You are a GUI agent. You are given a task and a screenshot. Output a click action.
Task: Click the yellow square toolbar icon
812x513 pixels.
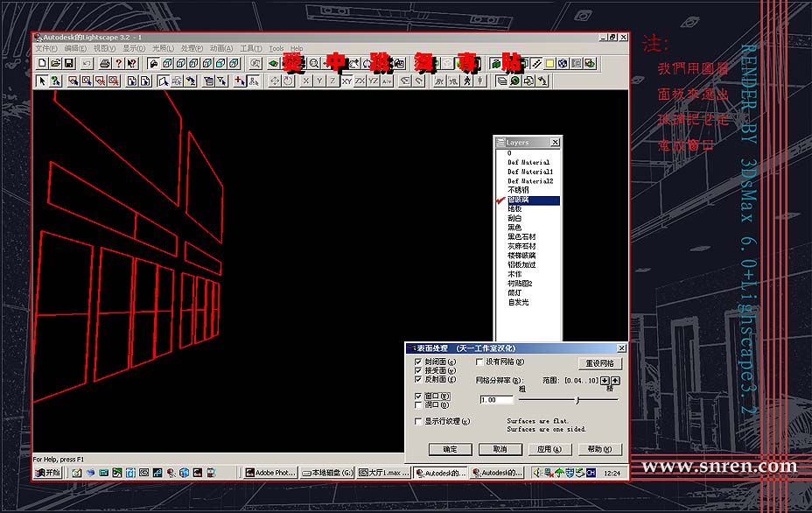pyautogui.click(x=549, y=63)
